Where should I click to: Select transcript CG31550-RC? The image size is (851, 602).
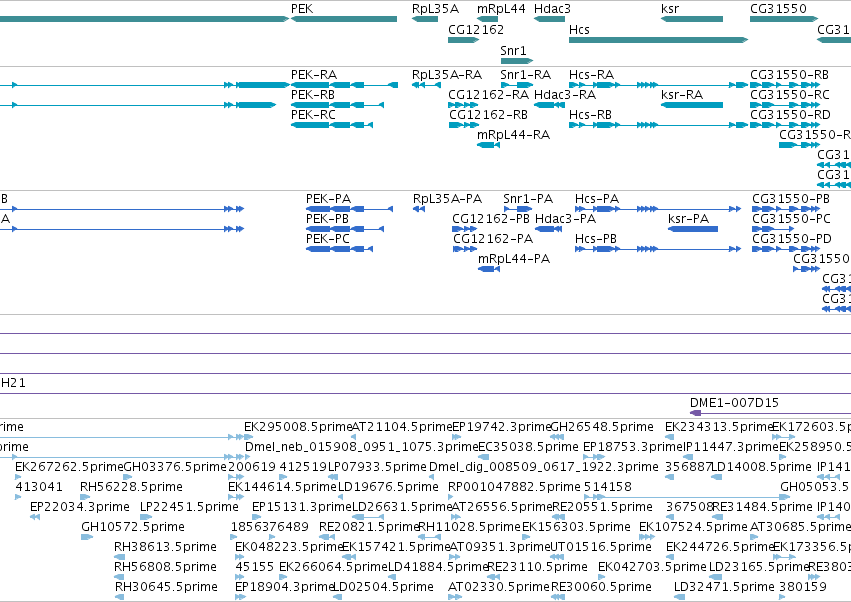click(x=785, y=105)
